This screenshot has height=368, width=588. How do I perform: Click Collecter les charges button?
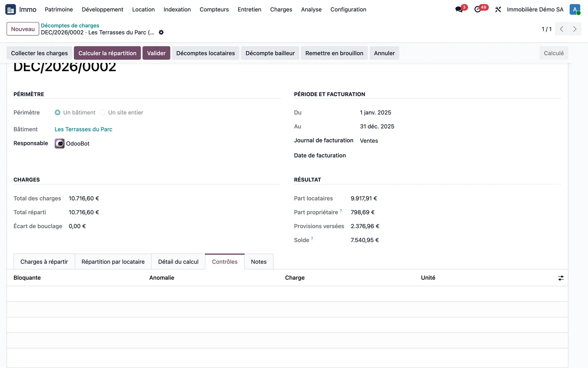pyautogui.click(x=39, y=53)
